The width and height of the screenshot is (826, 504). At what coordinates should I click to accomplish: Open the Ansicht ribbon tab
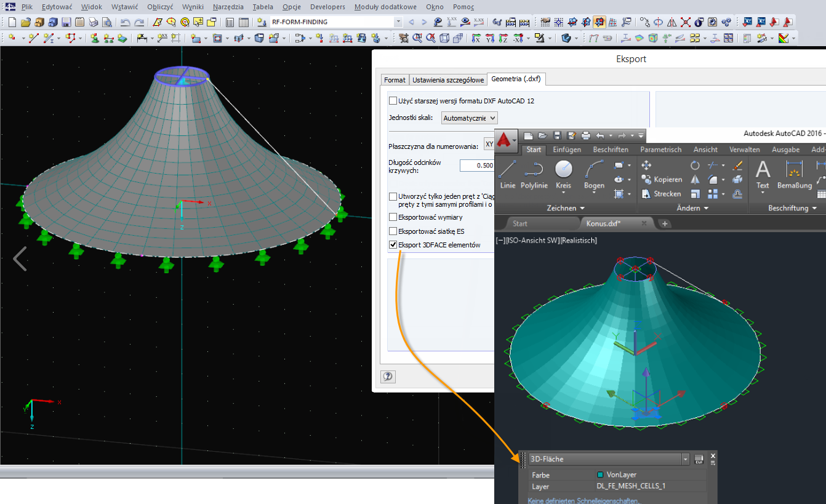(705, 149)
